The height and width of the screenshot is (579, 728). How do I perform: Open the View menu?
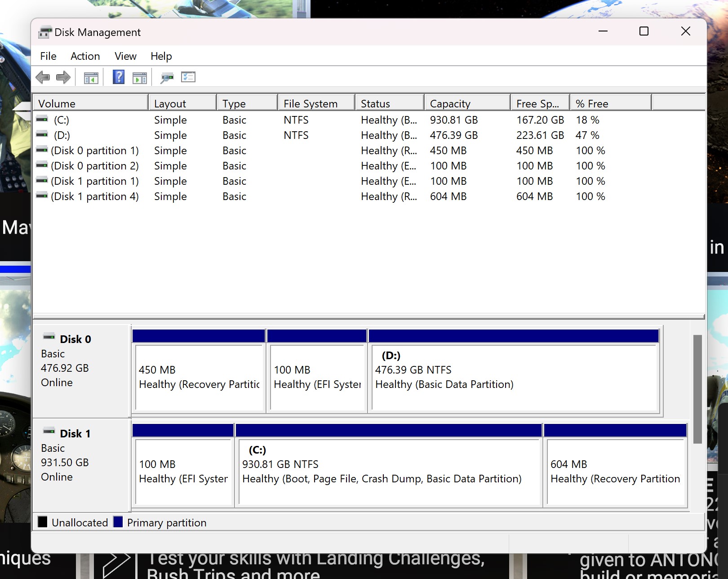pos(124,56)
